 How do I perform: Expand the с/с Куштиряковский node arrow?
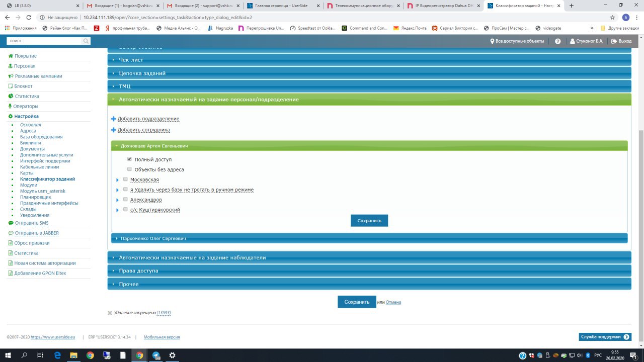coord(117,210)
